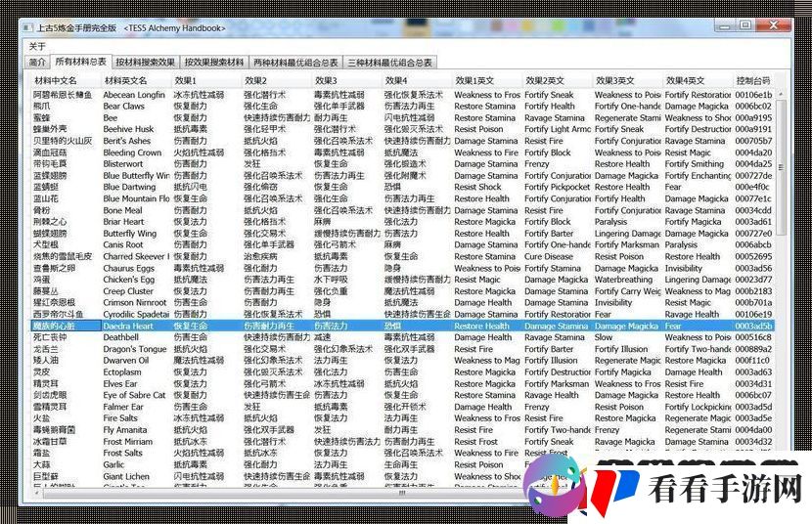
Task: Click the horizontal scrollbar left arrow
Action: (x=36, y=493)
